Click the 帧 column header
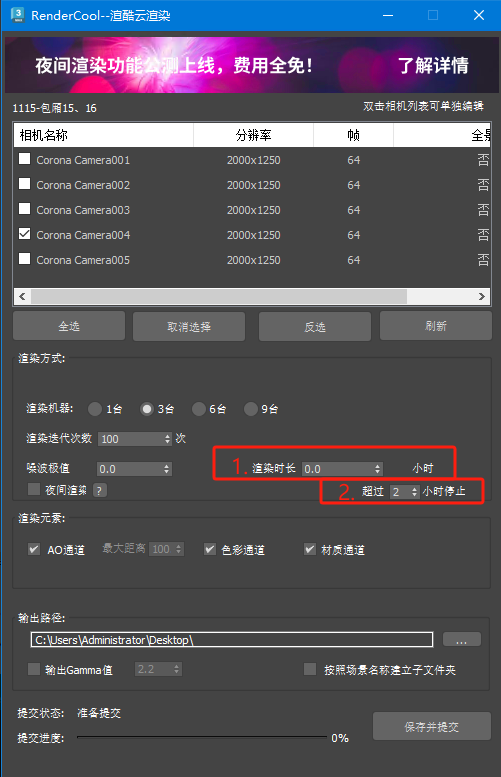Screen dimensions: 501x777 coord(353,135)
